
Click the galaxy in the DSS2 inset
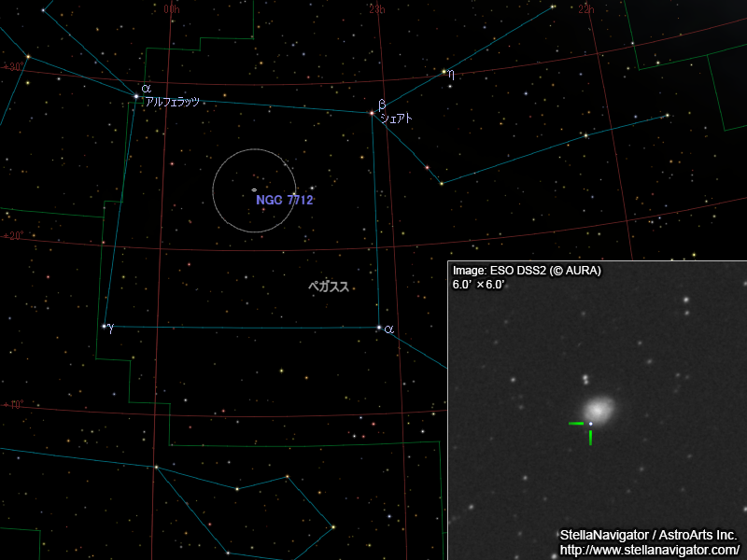tap(598, 410)
